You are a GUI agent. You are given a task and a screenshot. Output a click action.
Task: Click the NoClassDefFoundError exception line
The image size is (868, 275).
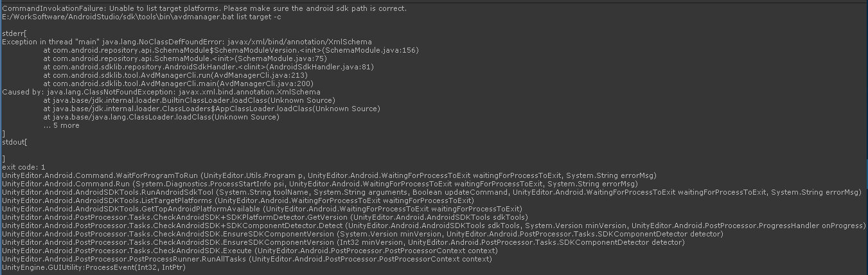187,42
